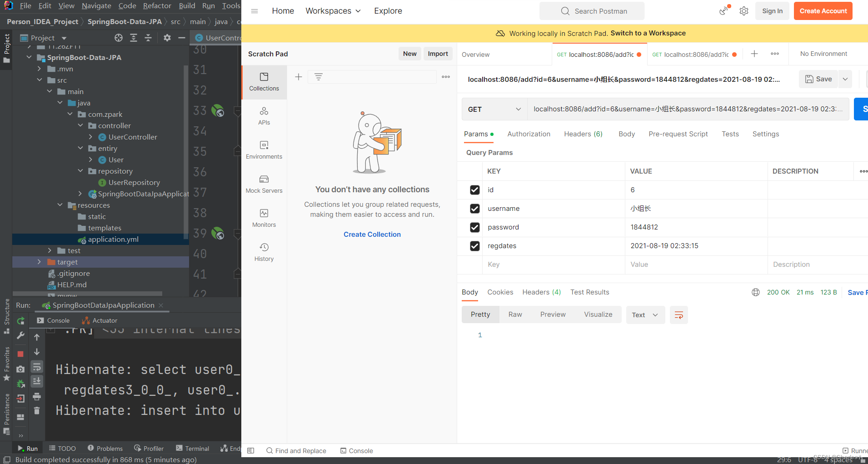Uncheck the password query param

click(x=475, y=227)
